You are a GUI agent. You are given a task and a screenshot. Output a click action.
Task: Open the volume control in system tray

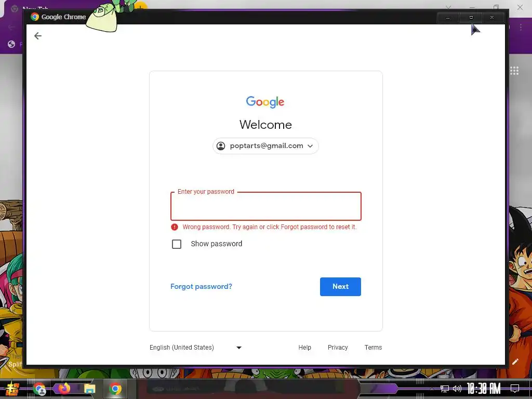click(x=457, y=389)
